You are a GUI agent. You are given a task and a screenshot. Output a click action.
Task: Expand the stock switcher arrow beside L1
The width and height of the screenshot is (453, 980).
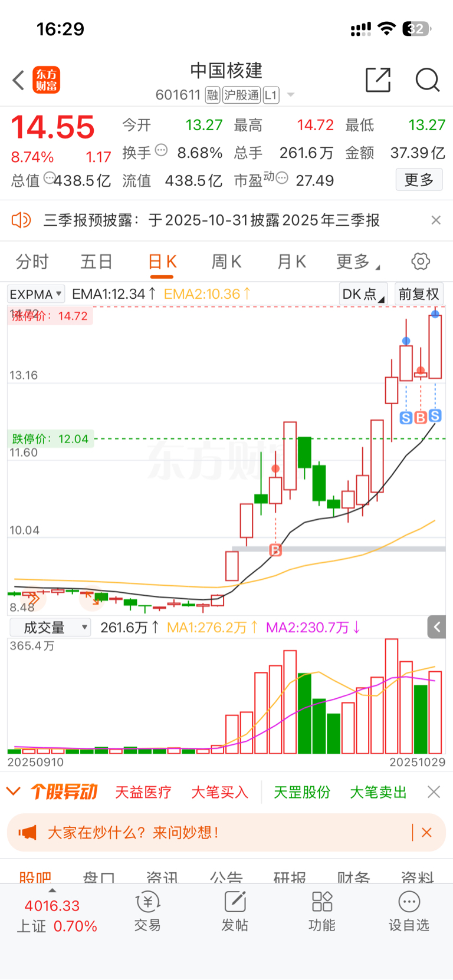pyautogui.click(x=290, y=95)
